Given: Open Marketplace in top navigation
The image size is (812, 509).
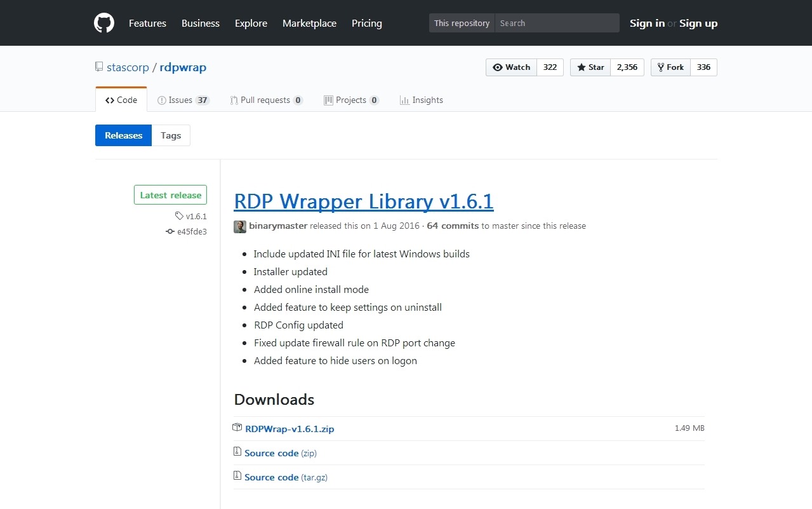Looking at the screenshot, I should (309, 24).
